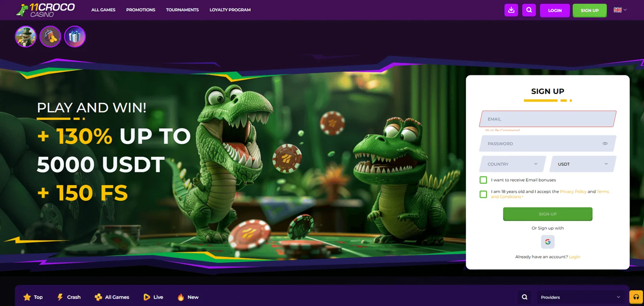Open the Tournaments menu item
644x306 pixels.
point(182,10)
